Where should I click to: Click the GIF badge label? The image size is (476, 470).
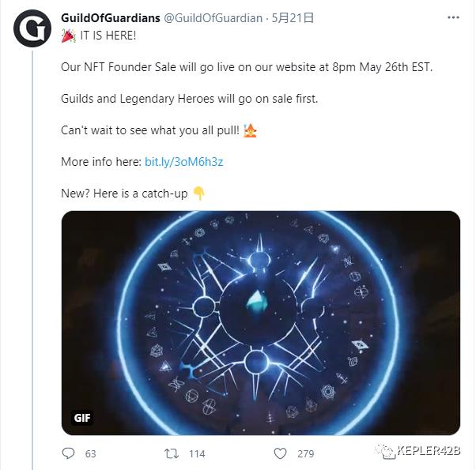click(82, 418)
